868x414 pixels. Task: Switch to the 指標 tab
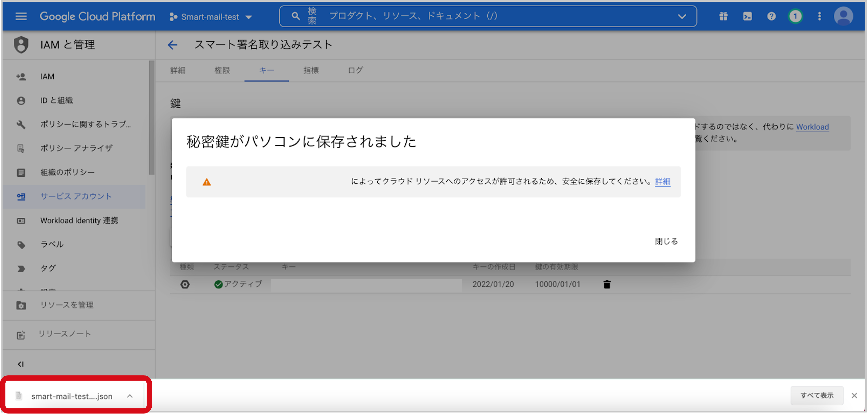pos(311,70)
